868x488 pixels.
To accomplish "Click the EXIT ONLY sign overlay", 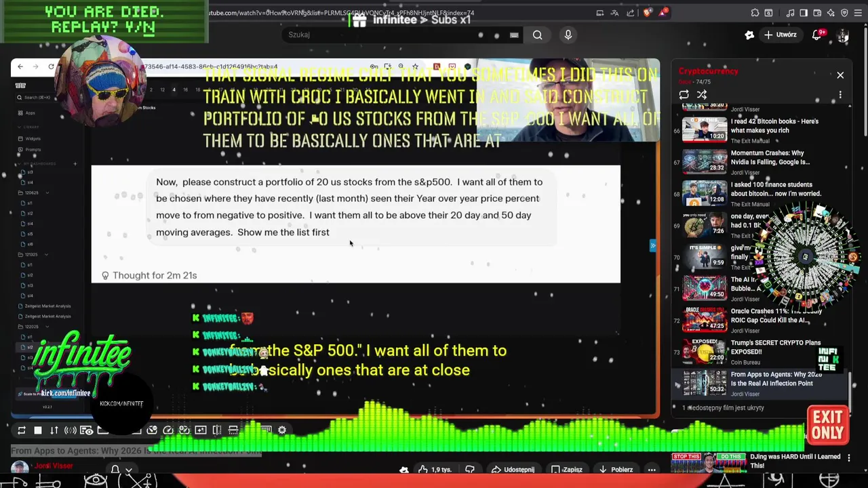I will [828, 425].
